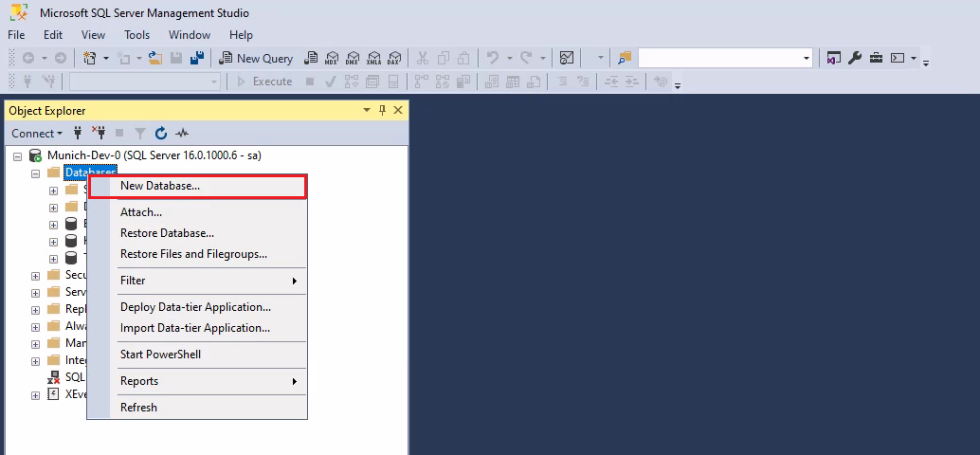Choose Restore Database... from context menu
980x455 pixels.
(x=197, y=233)
